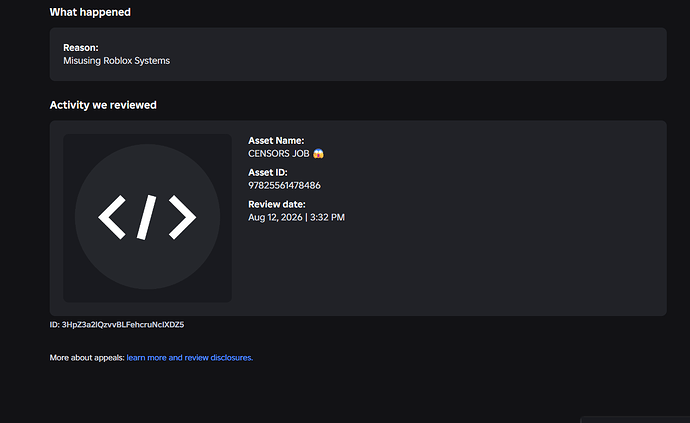Open the learn more and review disclosures link
The height and width of the screenshot is (423, 690).
tap(190, 358)
